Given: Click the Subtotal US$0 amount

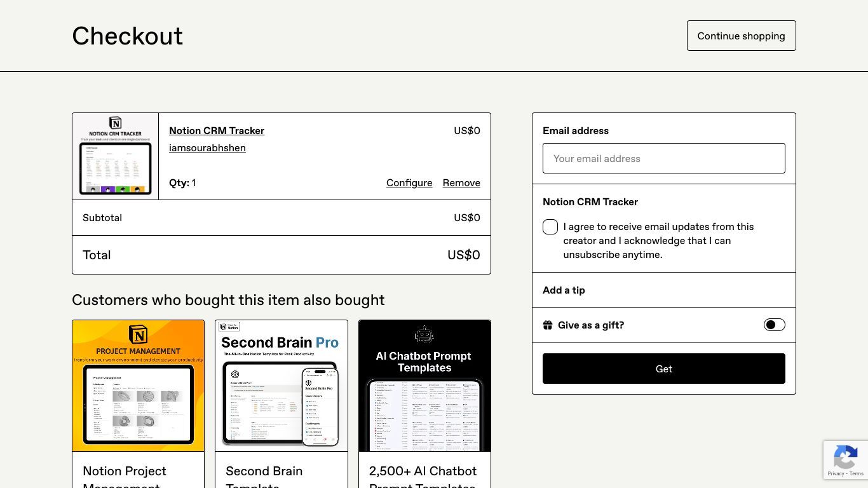Looking at the screenshot, I should click(467, 218).
